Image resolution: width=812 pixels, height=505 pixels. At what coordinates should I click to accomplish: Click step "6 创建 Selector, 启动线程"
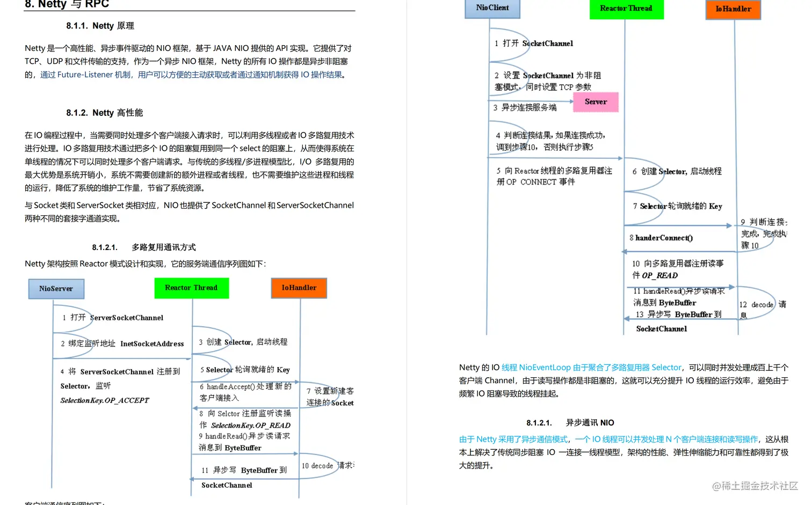pyautogui.click(x=677, y=171)
